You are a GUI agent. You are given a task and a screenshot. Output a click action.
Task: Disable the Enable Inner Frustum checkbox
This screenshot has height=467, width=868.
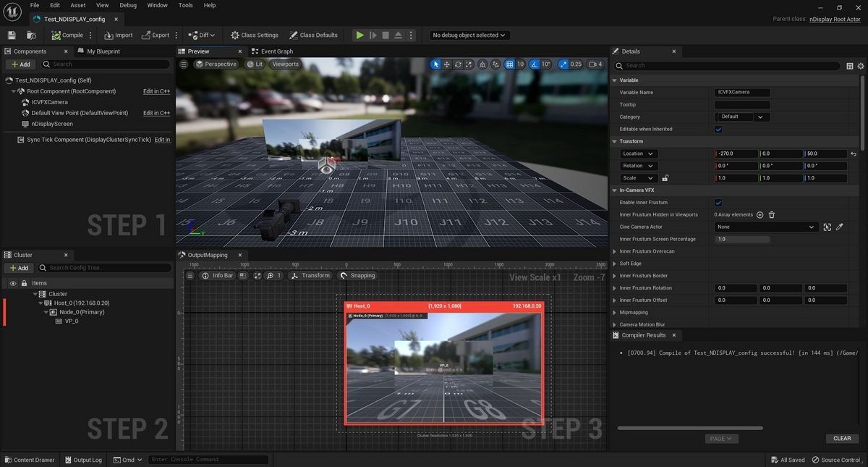coord(718,203)
